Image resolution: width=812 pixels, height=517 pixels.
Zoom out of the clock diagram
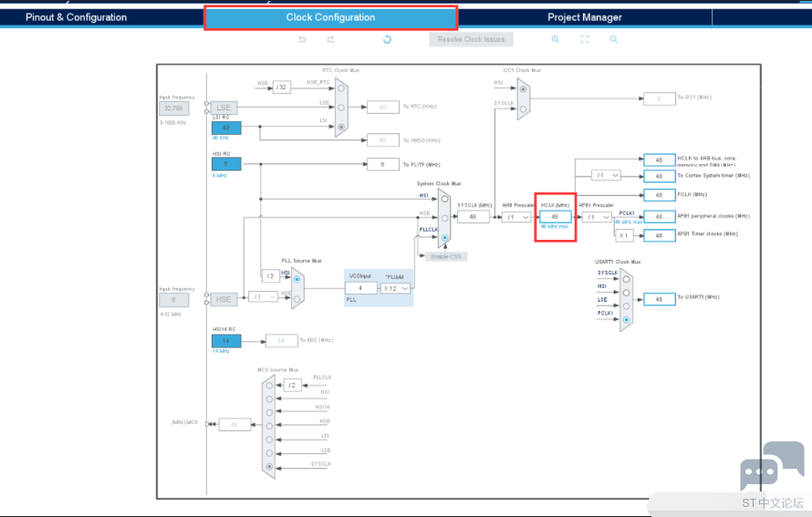click(614, 39)
